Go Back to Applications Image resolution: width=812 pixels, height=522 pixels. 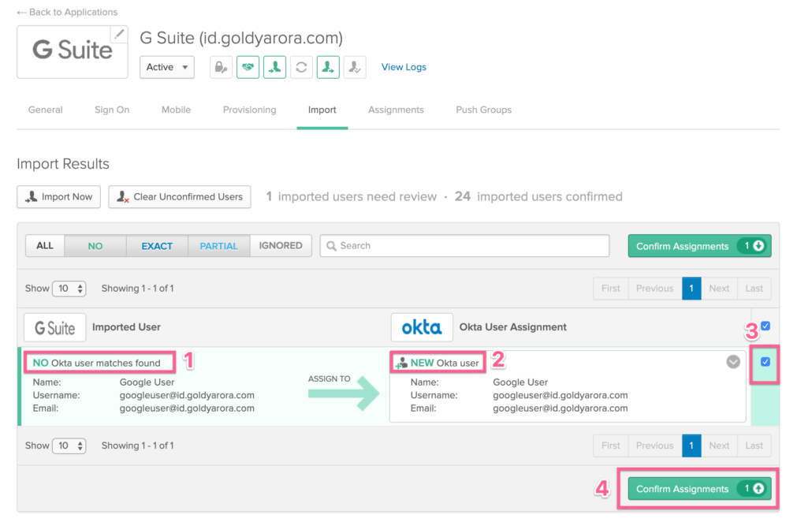(67, 12)
